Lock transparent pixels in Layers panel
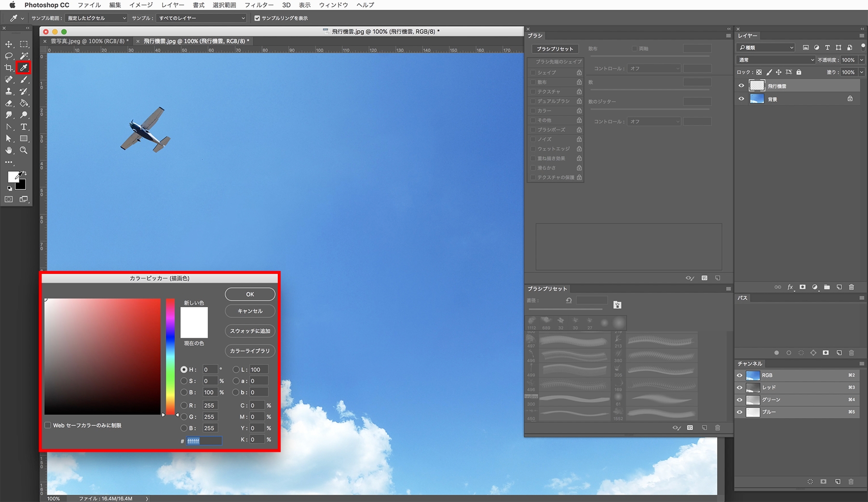 [759, 72]
